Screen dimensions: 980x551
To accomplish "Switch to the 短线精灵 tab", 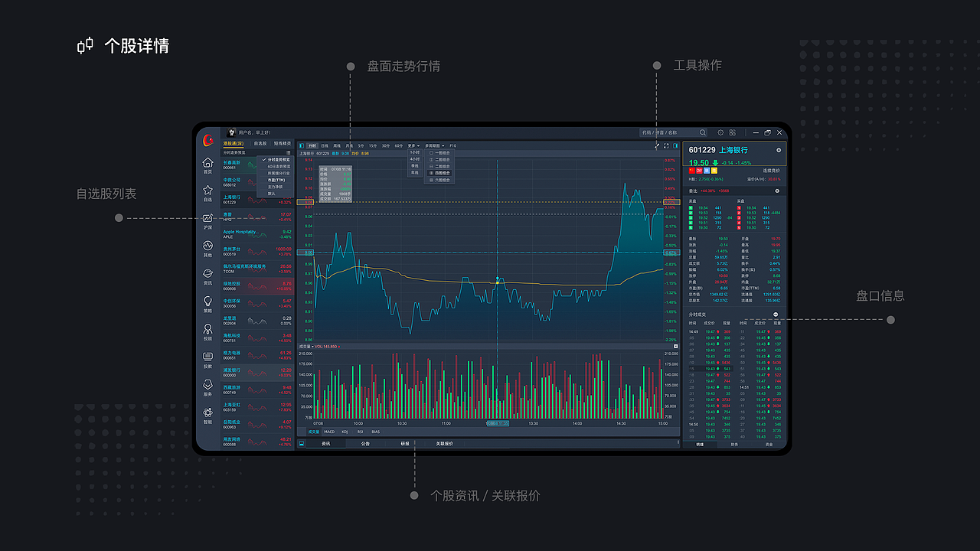I will point(282,143).
